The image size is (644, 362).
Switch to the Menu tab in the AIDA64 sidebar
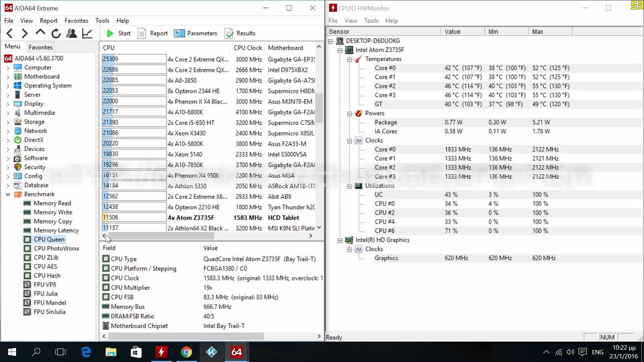[x=12, y=47]
